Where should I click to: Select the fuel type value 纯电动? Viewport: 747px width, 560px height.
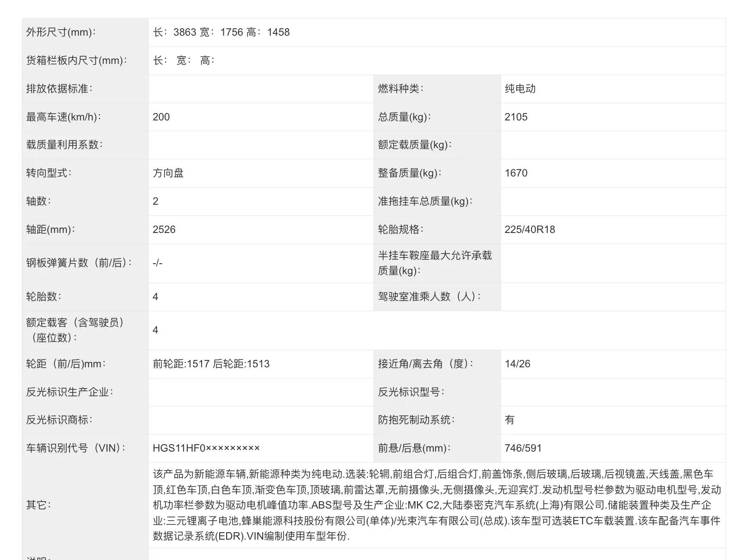(x=520, y=89)
